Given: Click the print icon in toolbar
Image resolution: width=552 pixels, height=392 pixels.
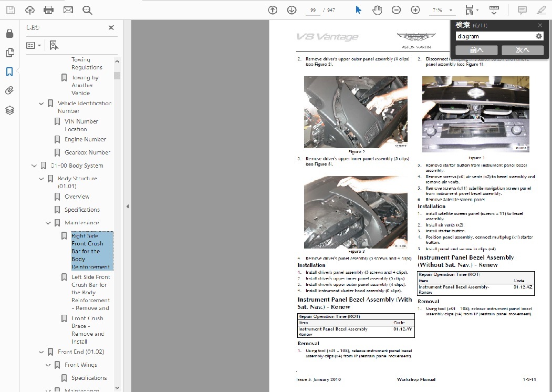Looking at the screenshot, I should click(49, 10).
